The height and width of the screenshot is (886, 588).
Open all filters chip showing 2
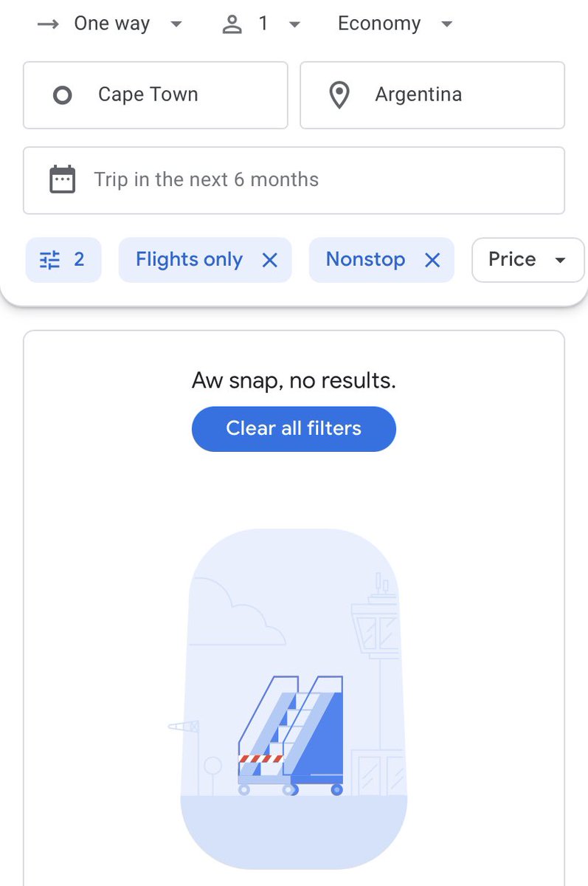(63, 260)
